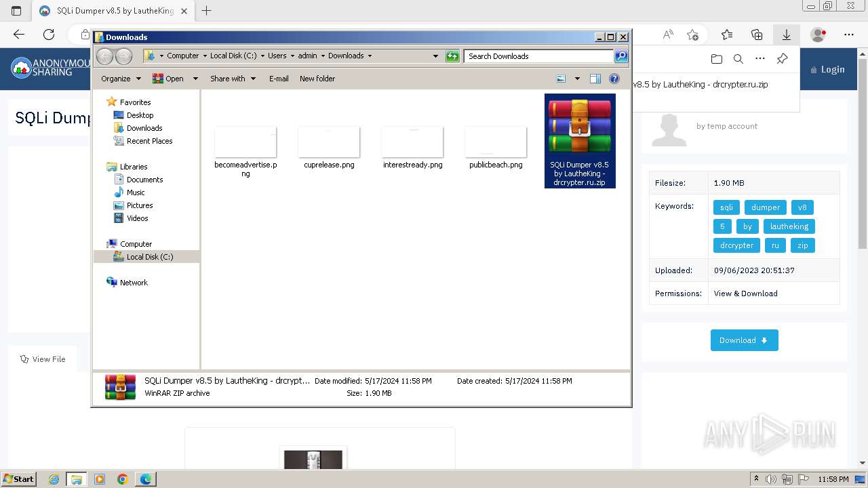This screenshot has width=868, height=488.
Task: Click the zip keyword tag
Action: click(803, 245)
